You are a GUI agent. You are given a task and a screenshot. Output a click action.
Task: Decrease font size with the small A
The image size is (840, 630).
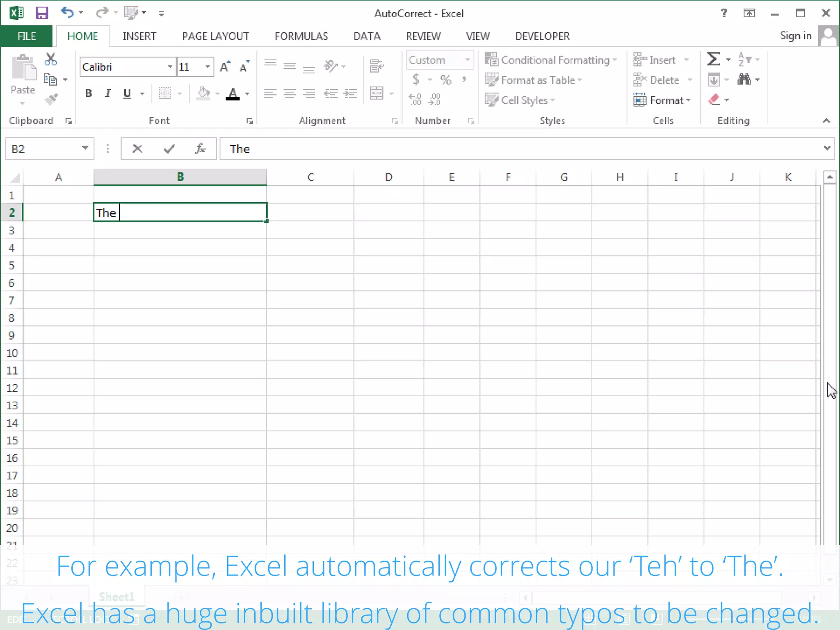(244, 67)
